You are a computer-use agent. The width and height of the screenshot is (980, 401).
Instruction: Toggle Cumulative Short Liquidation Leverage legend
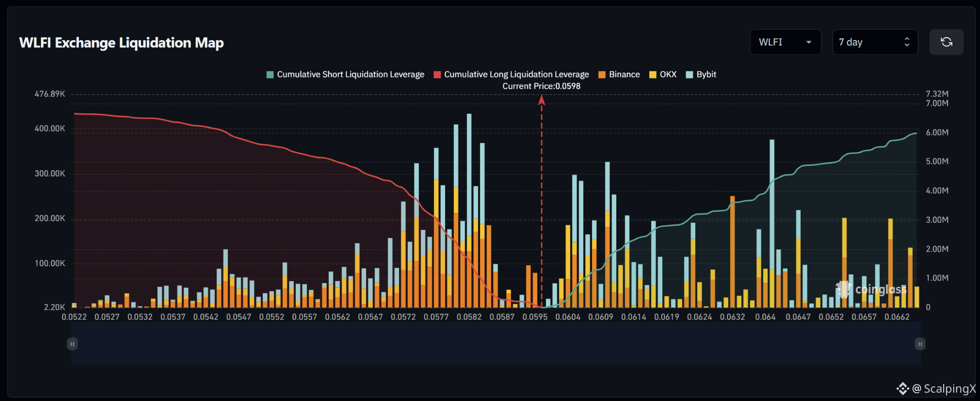pos(345,75)
